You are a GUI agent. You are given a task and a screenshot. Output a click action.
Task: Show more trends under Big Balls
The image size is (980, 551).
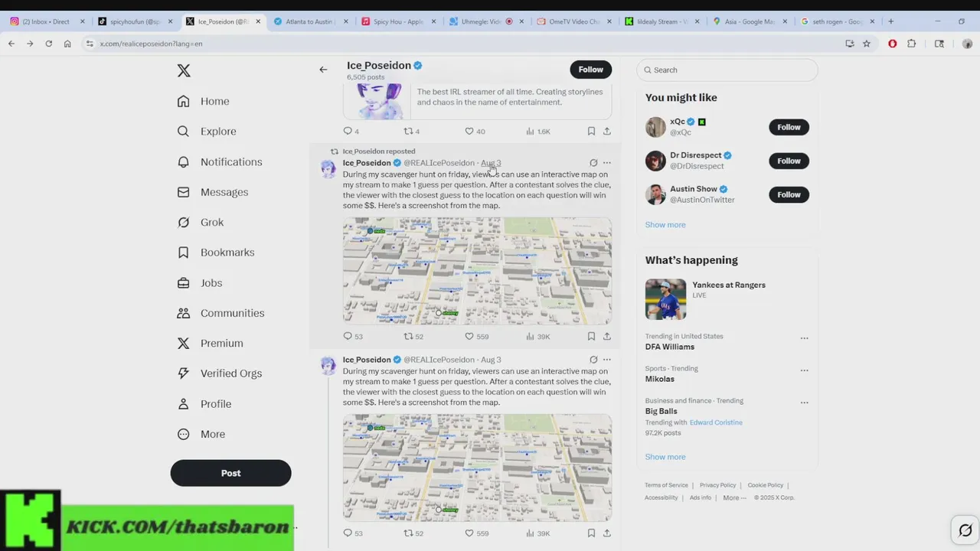(665, 457)
